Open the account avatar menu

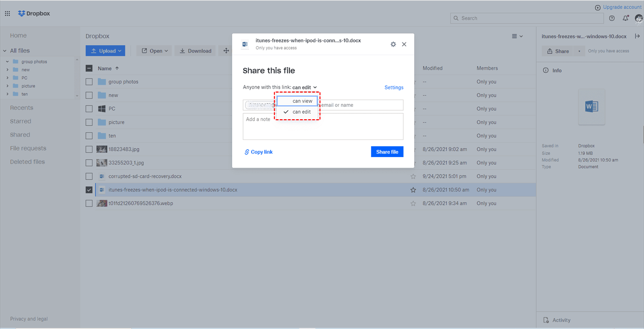tap(639, 18)
